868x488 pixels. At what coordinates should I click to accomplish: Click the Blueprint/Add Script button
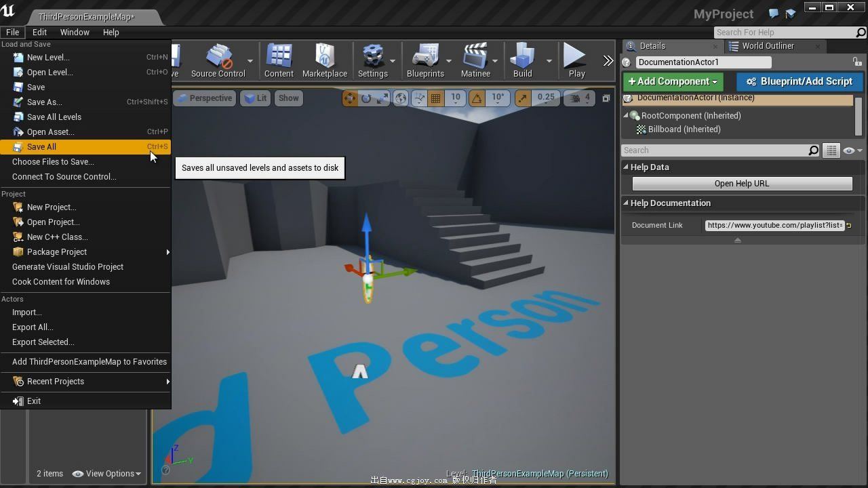pos(800,81)
